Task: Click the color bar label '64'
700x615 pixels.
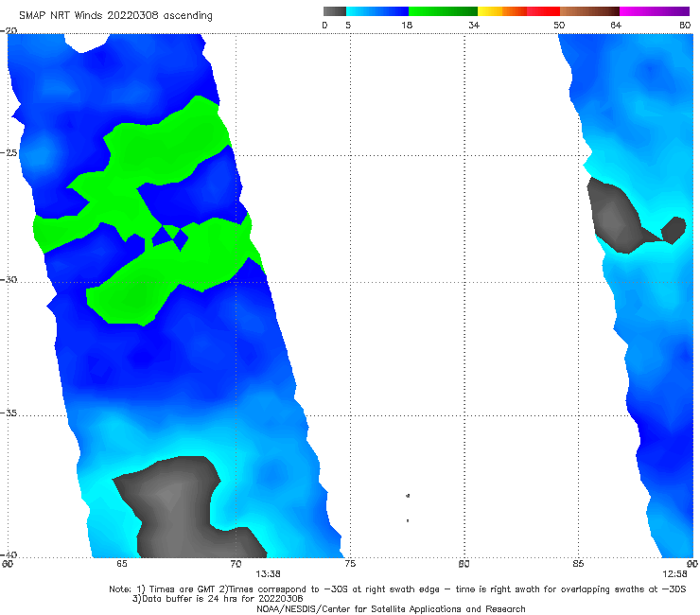Action: [x=616, y=25]
